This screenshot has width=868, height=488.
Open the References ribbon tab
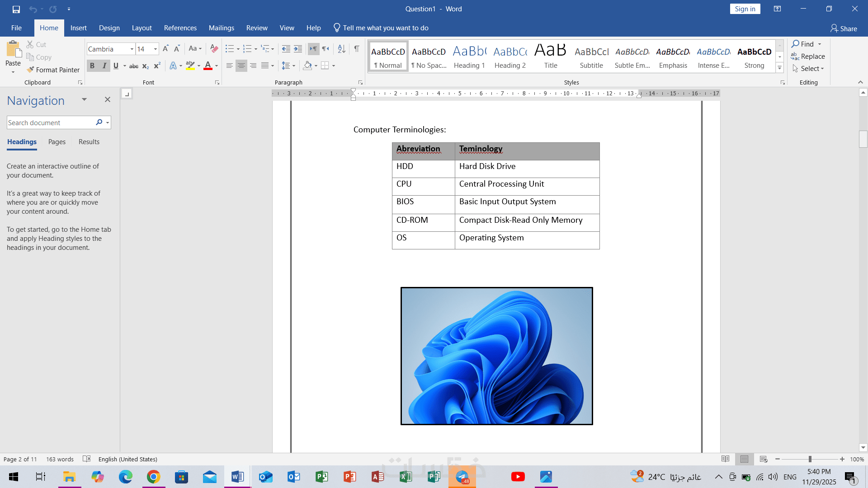(x=180, y=28)
